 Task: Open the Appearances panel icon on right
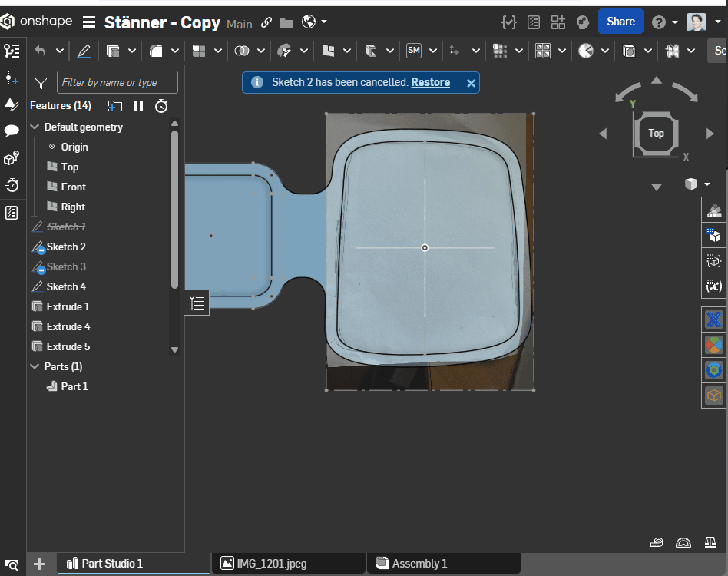point(713,210)
